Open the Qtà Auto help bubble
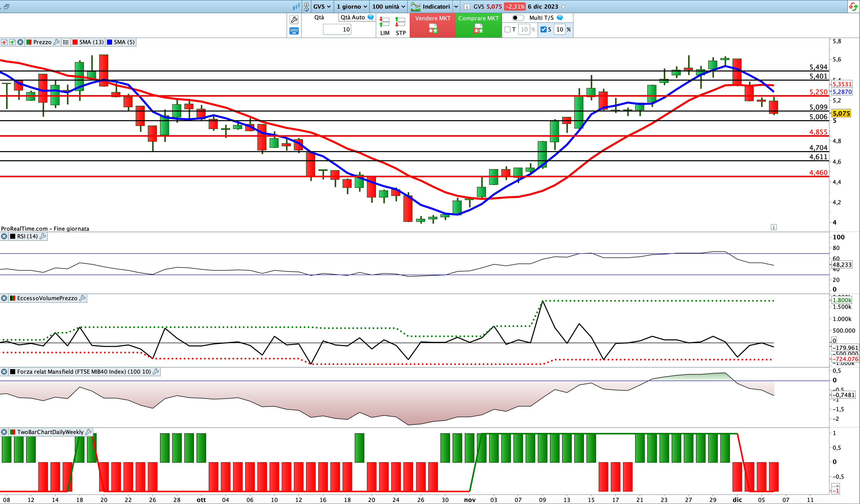860x504 pixels. 371,17
